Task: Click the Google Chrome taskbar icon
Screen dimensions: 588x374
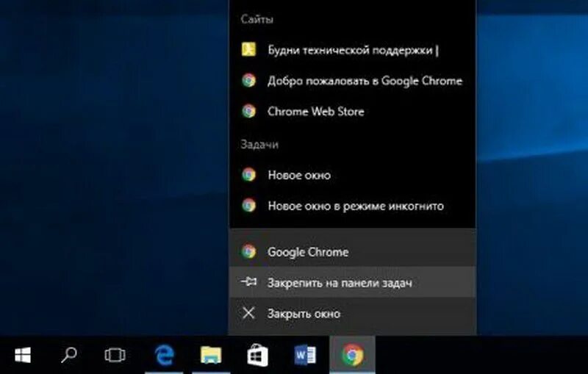Action: click(x=353, y=355)
